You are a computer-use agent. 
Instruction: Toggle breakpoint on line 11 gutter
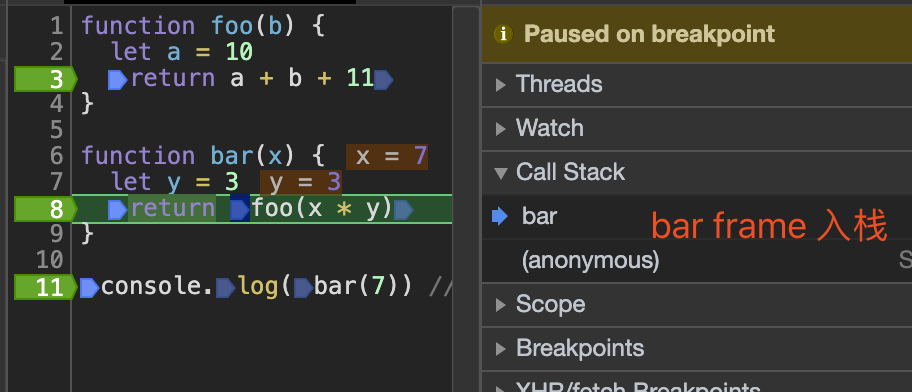(x=45, y=287)
